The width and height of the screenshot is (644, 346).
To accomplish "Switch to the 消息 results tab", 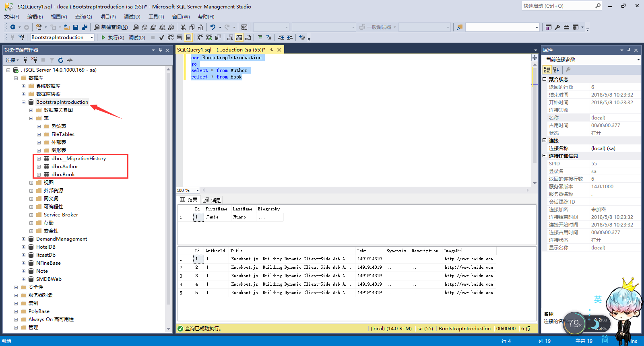I will tap(212, 200).
